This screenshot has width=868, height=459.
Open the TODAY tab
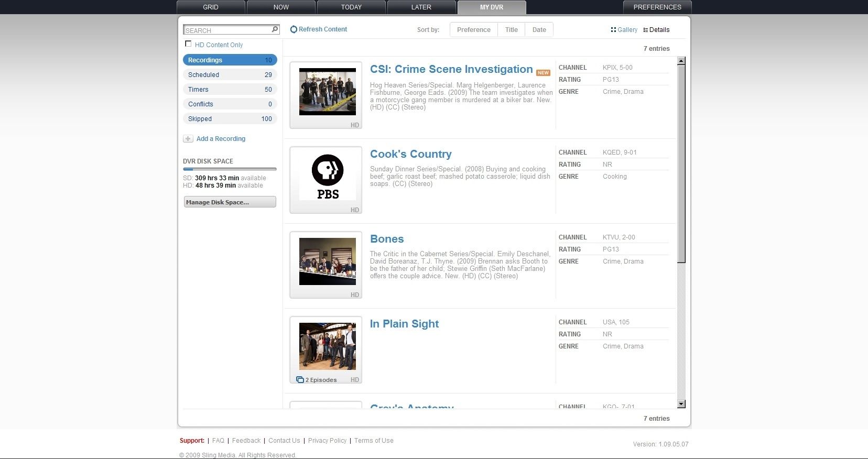click(351, 7)
